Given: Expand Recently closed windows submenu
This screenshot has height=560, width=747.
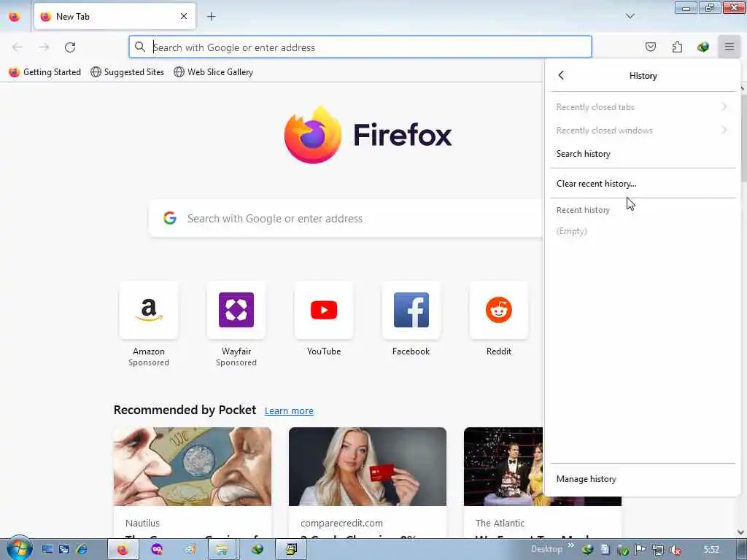Looking at the screenshot, I should (x=643, y=130).
